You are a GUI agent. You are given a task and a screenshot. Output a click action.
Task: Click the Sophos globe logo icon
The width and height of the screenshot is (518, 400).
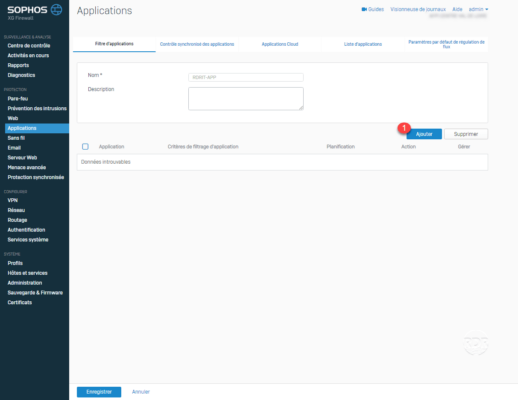click(56, 10)
